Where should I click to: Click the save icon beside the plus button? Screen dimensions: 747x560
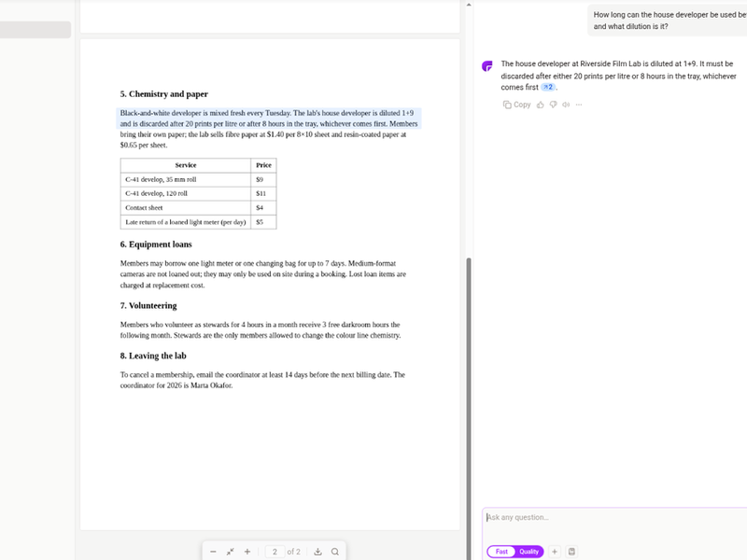[x=571, y=552]
